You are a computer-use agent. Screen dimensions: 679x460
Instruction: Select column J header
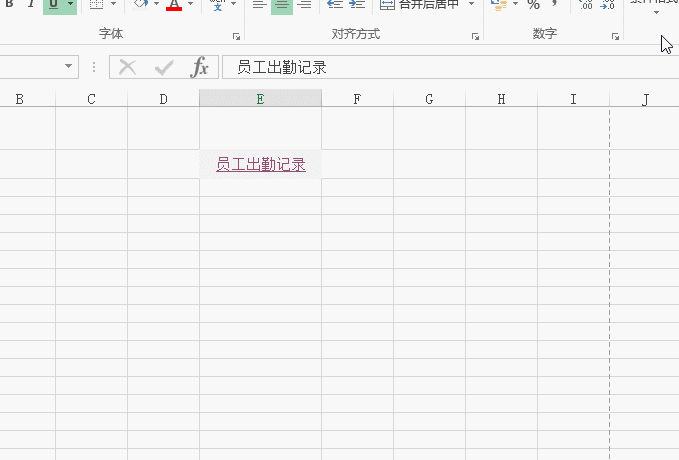[645, 99]
